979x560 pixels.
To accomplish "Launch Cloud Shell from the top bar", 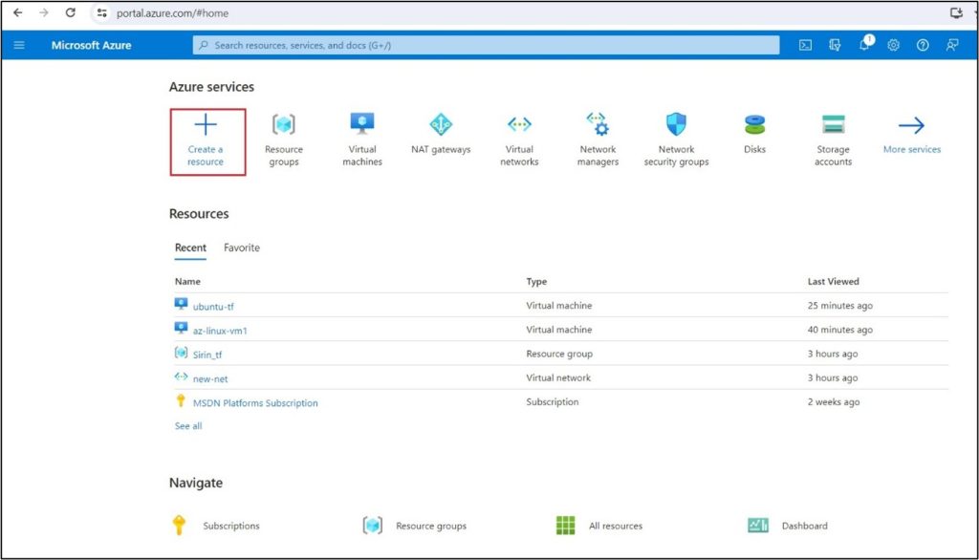I will pyautogui.click(x=805, y=45).
